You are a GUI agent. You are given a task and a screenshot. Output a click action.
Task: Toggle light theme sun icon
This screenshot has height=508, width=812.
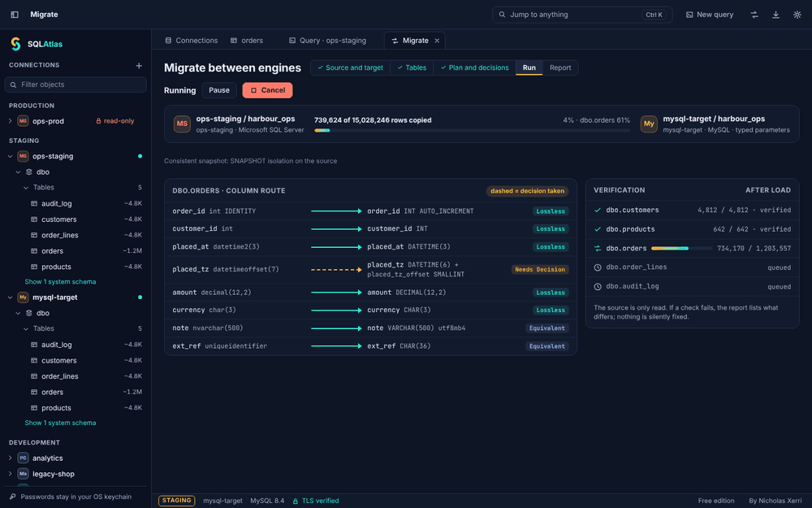tap(797, 15)
